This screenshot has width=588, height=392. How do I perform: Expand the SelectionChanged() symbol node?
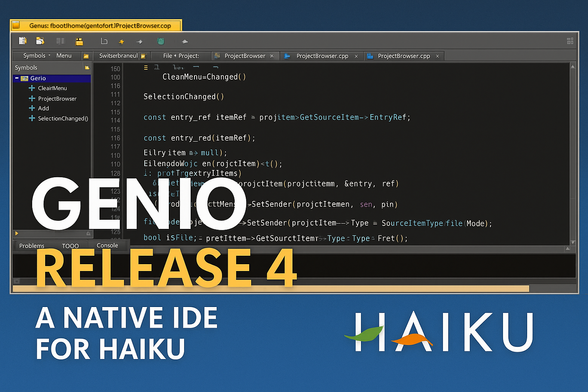coord(32,118)
